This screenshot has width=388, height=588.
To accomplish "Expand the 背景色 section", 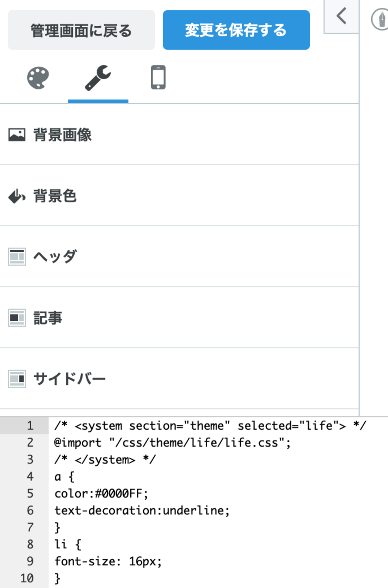I will click(x=179, y=196).
